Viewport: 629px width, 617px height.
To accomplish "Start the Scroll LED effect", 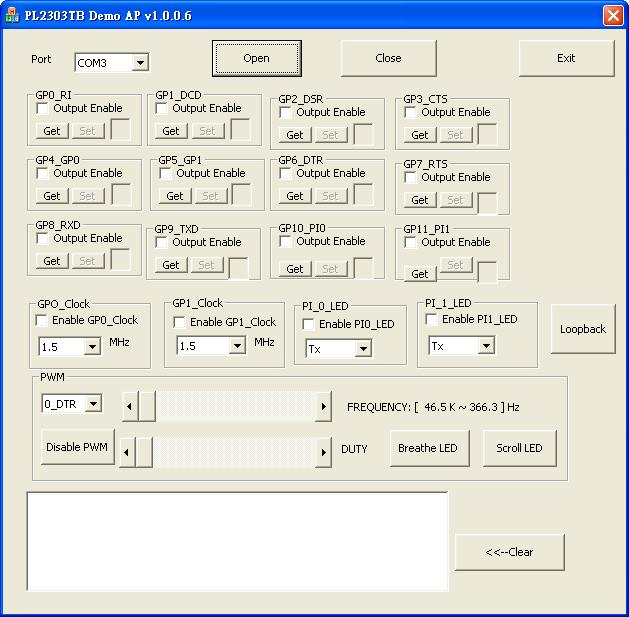I will (x=519, y=448).
